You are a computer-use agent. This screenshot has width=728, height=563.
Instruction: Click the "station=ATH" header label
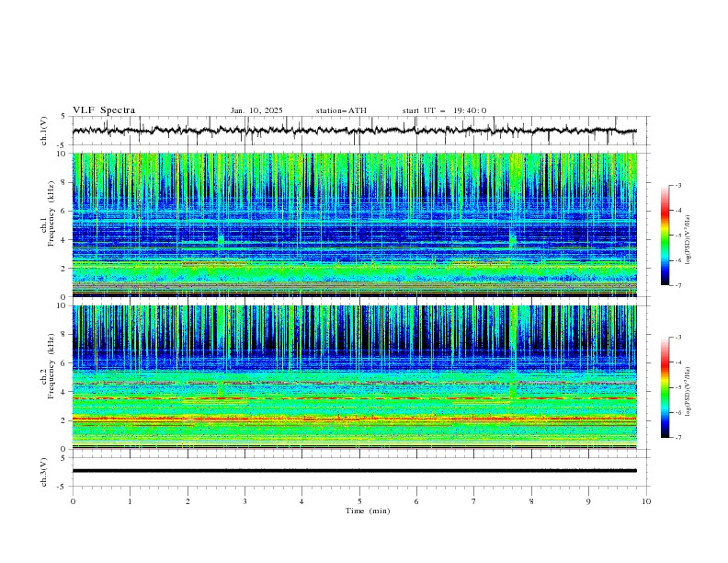pyautogui.click(x=341, y=110)
